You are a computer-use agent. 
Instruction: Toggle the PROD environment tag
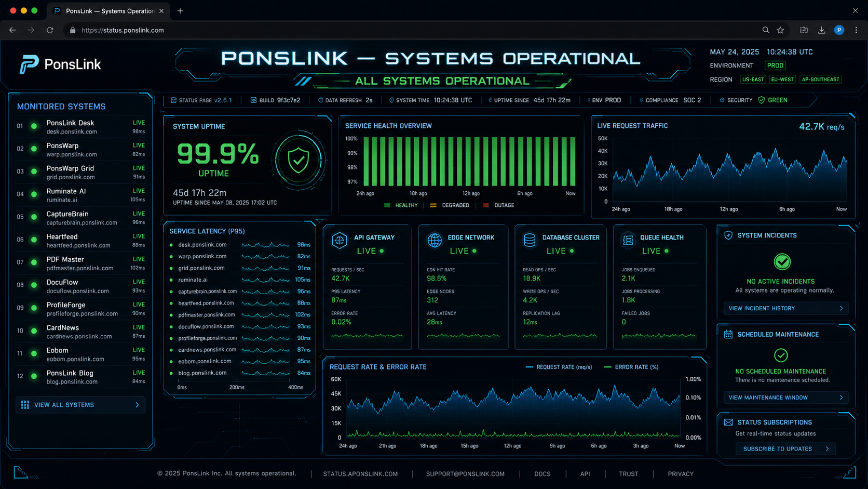(775, 65)
